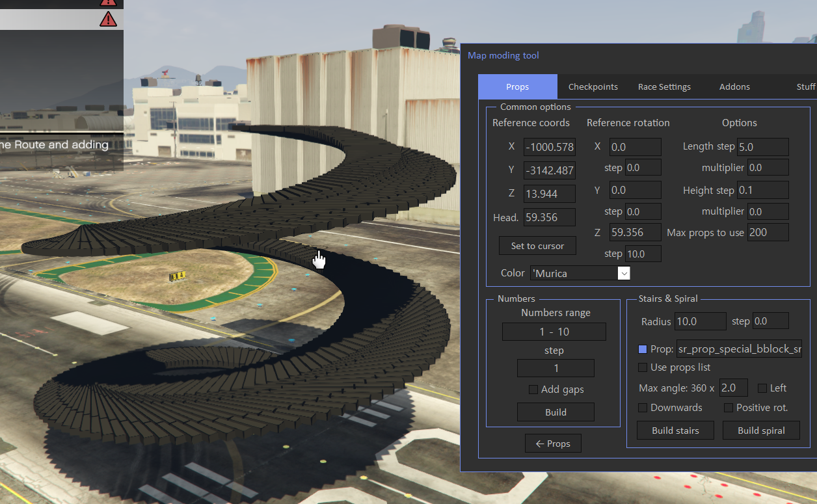Click the Build button in Numbers
This screenshot has width=817, height=504.
(556, 412)
